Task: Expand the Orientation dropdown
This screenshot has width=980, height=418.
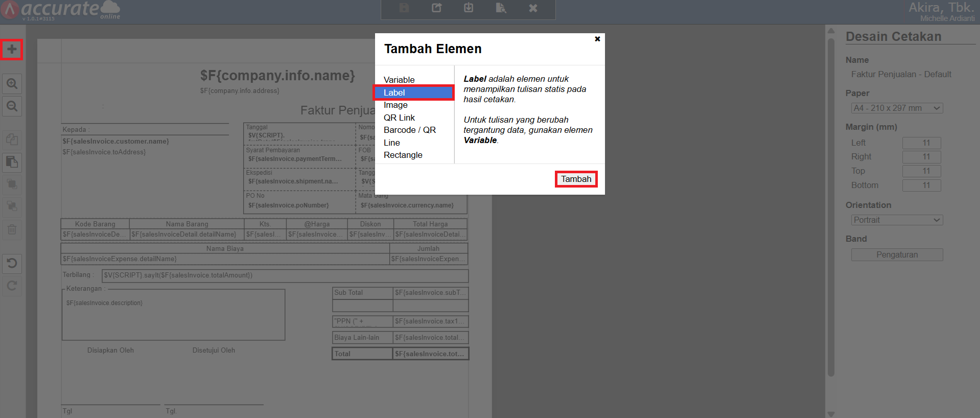Action: click(897, 220)
